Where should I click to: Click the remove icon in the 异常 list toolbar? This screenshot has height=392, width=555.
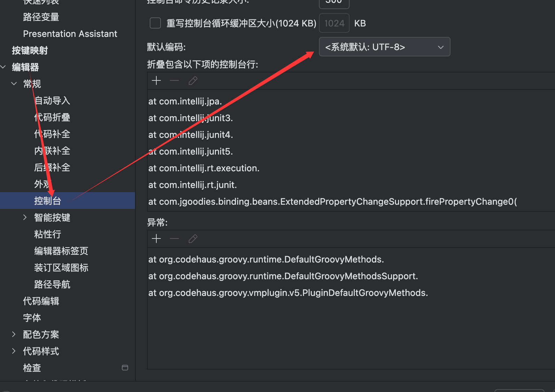174,238
